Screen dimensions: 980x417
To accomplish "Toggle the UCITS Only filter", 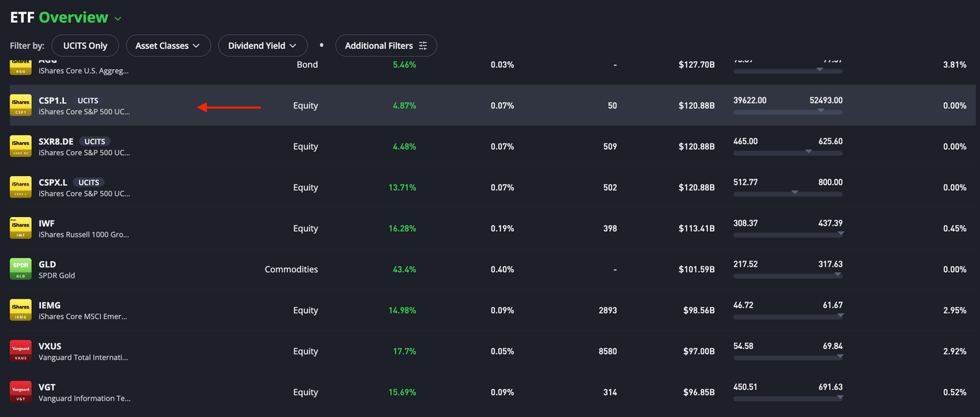I will pos(85,46).
